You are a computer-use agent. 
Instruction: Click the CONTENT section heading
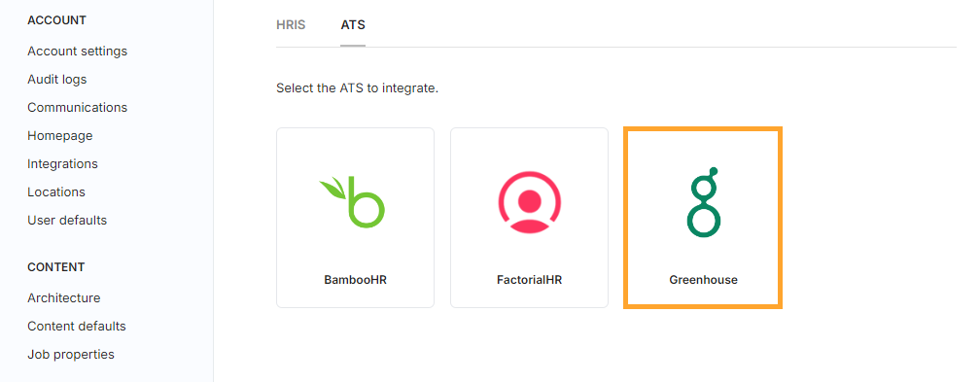point(55,267)
